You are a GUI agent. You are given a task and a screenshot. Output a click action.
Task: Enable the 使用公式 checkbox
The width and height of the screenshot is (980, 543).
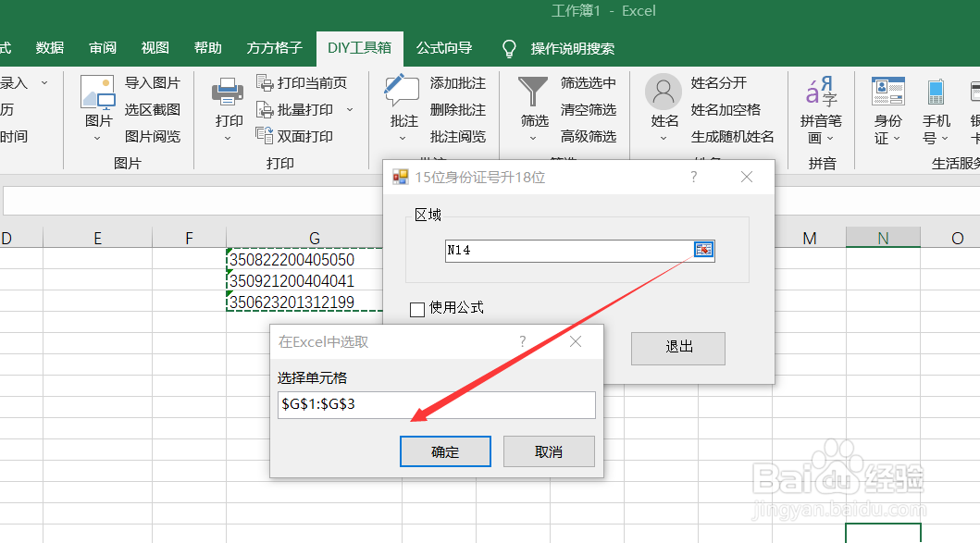point(417,309)
